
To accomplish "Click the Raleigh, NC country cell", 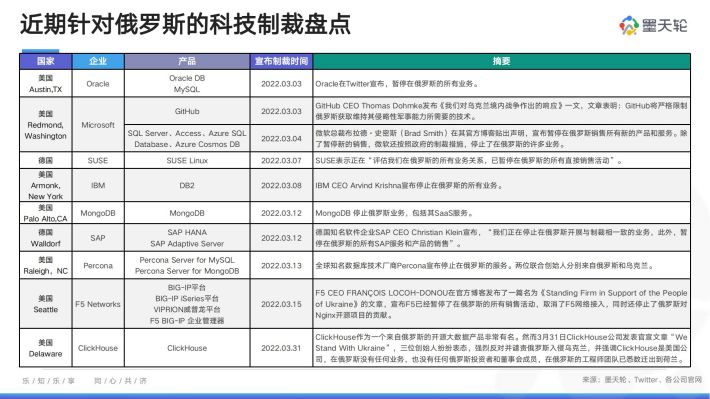I will click(46, 265).
